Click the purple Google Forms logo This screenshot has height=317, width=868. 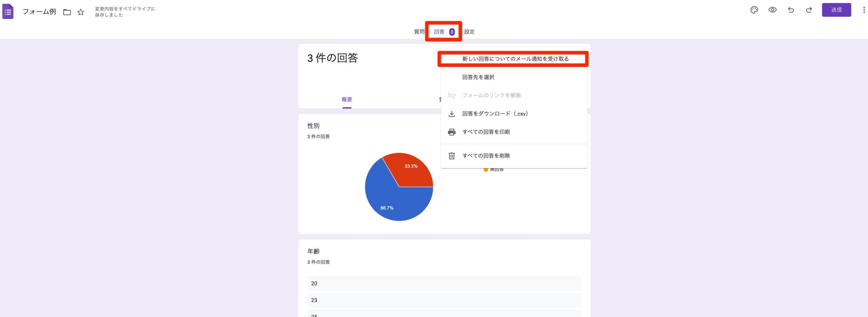(8, 11)
